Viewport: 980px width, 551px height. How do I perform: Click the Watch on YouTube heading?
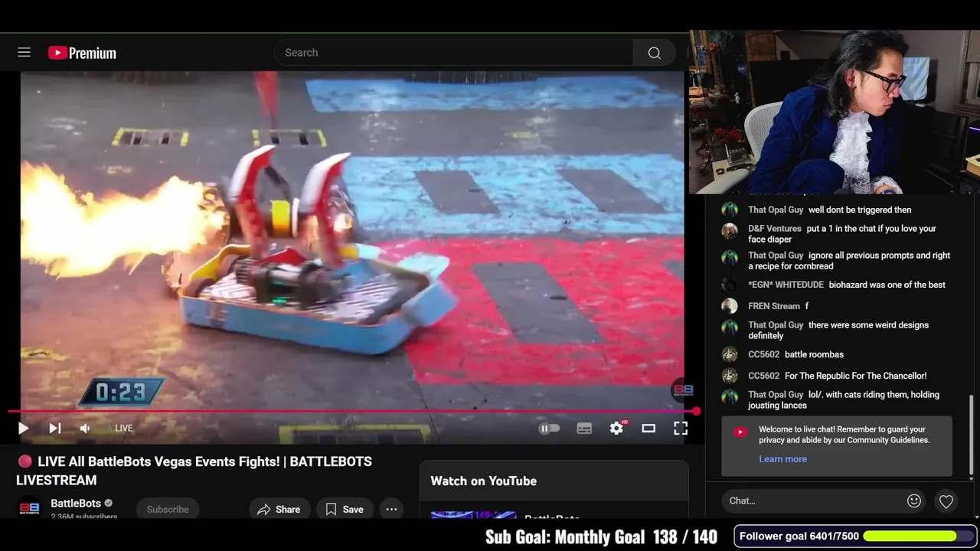click(x=483, y=481)
